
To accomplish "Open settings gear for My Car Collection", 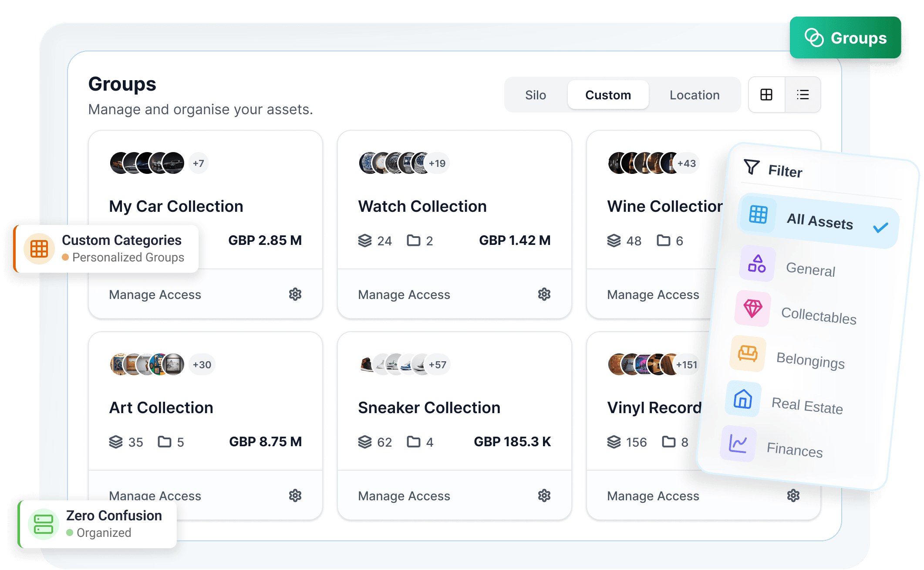I will click(295, 294).
